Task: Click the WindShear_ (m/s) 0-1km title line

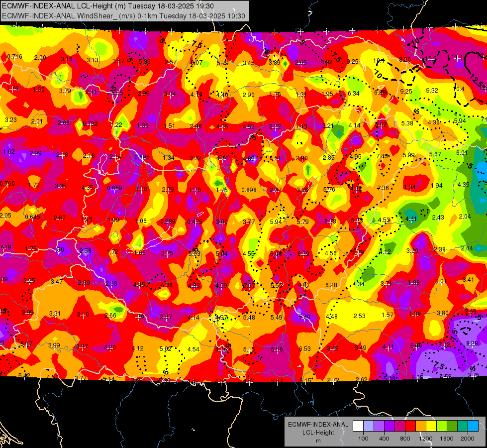Action: pyautogui.click(x=123, y=16)
